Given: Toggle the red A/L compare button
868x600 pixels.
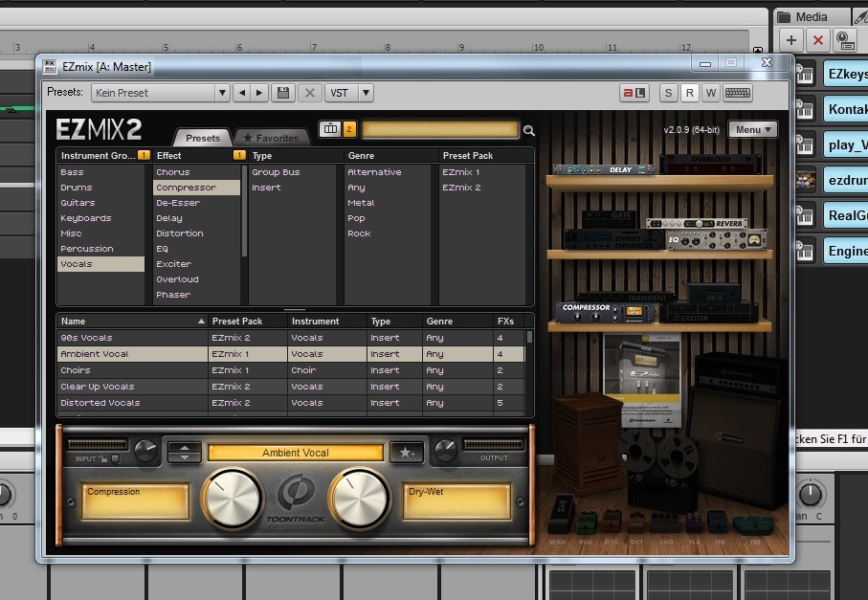Looking at the screenshot, I should pos(634,93).
